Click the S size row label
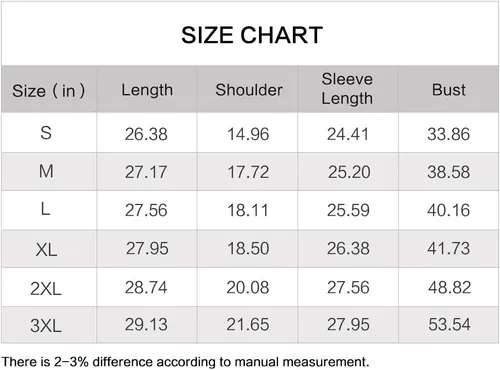Screen dimensions: 500x370 click(x=46, y=133)
